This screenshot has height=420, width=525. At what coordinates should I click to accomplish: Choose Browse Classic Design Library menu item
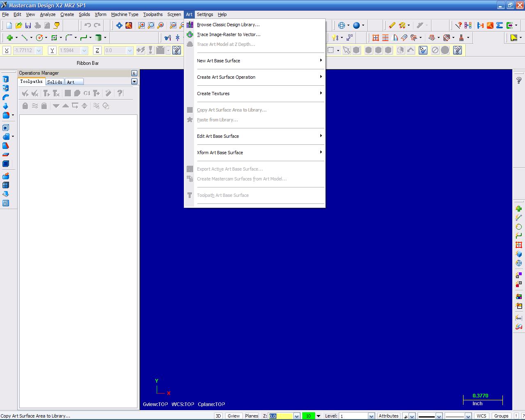tap(255, 25)
